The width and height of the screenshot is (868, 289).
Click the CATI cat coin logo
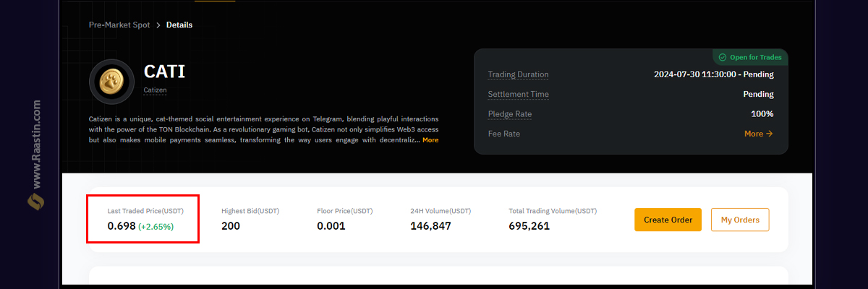(111, 81)
